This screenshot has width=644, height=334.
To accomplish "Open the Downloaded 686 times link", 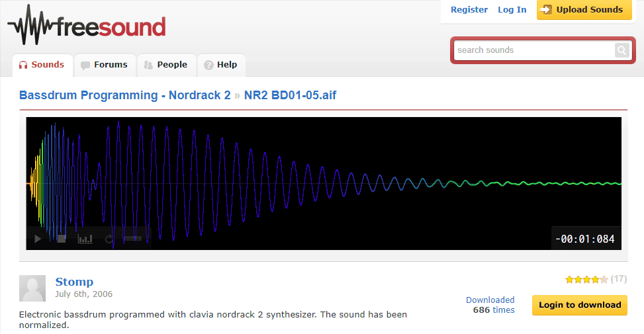I will pyautogui.click(x=490, y=305).
